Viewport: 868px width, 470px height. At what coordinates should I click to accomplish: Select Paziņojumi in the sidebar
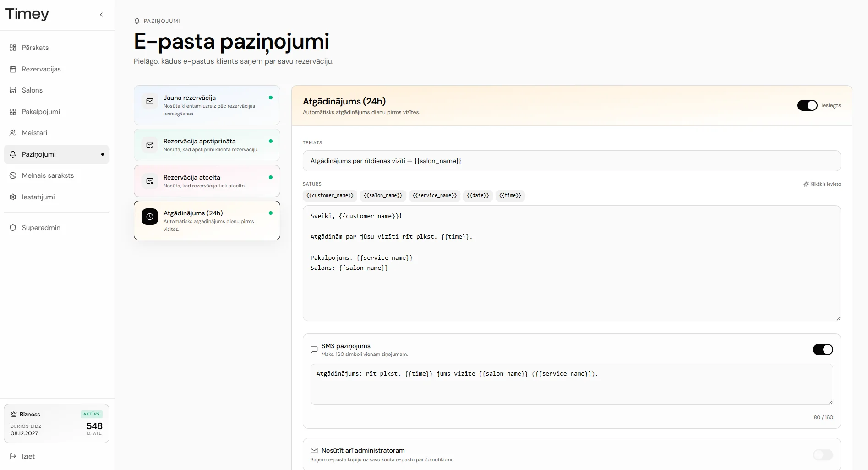click(x=57, y=154)
